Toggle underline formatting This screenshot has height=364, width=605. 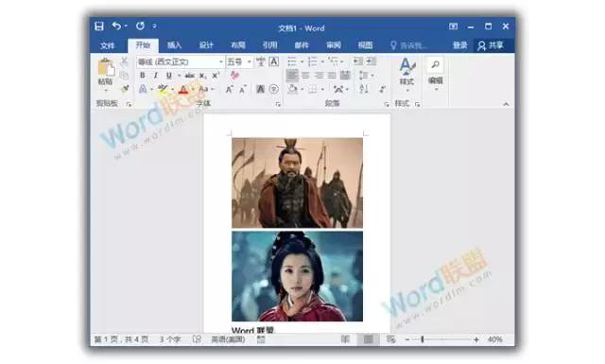[x=168, y=76]
